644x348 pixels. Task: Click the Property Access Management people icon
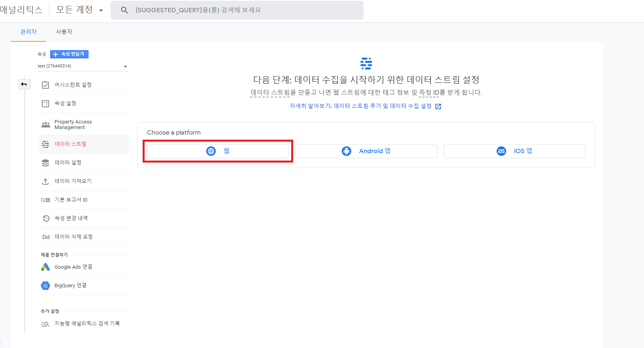click(45, 125)
